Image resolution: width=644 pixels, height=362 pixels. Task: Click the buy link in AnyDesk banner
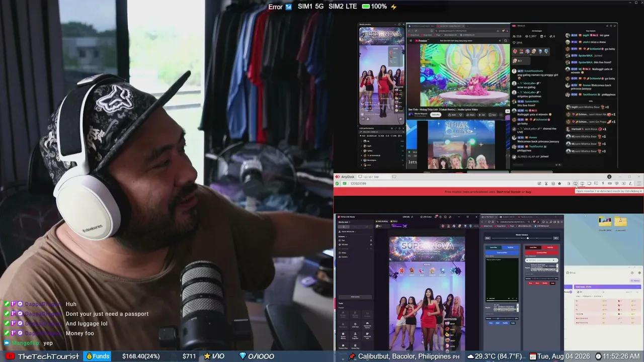(528, 192)
